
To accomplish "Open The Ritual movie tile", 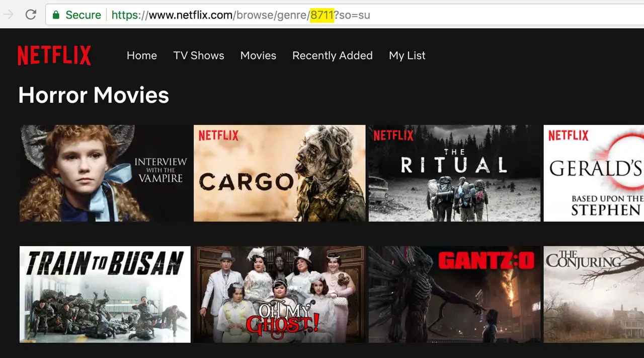I will click(455, 173).
